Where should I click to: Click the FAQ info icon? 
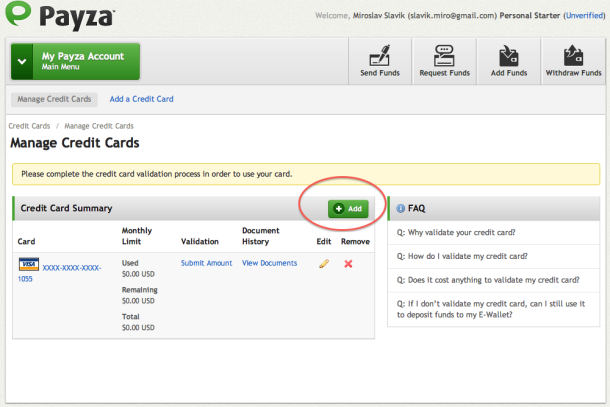[x=400, y=209]
